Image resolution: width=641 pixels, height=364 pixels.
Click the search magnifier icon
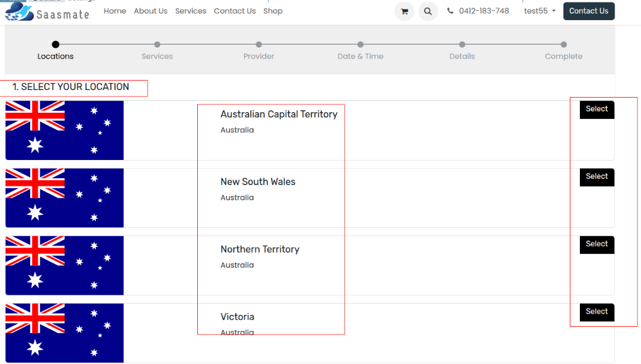428,11
